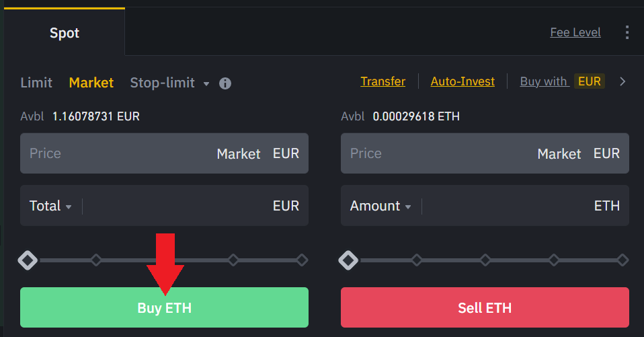Open the Total dropdown in buy panel
644x337 pixels.
pos(50,206)
